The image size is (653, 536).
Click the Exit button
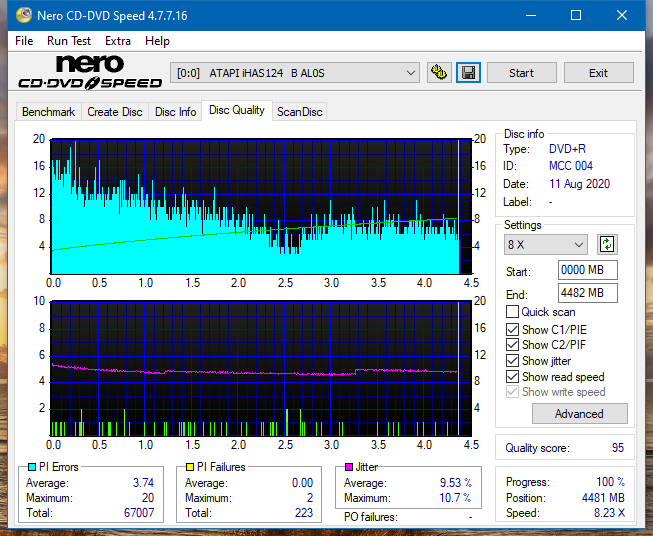[598, 73]
